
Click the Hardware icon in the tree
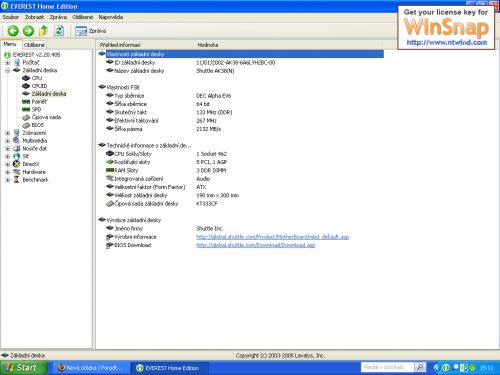17,172
